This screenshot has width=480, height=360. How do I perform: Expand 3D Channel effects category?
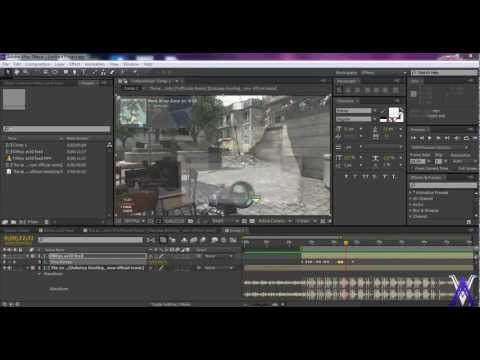click(411, 199)
